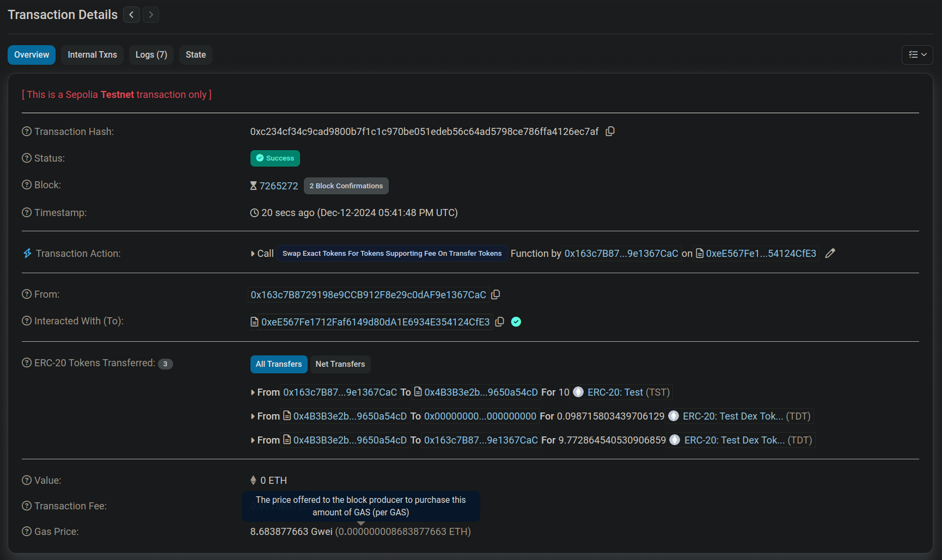The height and width of the screenshot is (560, 942).
Task: Show Net Transfers
Action: 340,364
